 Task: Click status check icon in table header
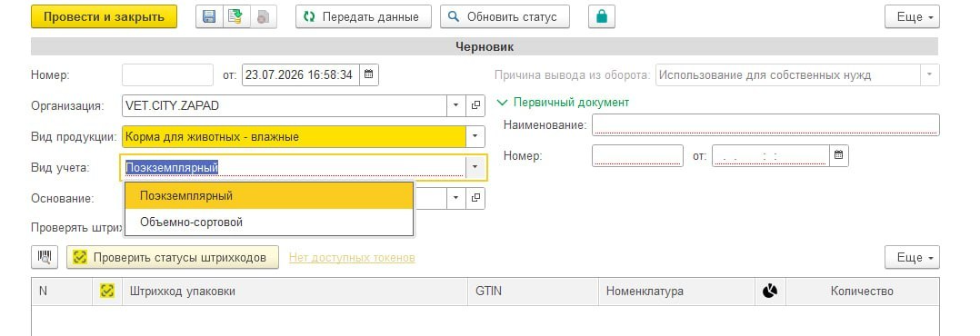click(107, 291)
